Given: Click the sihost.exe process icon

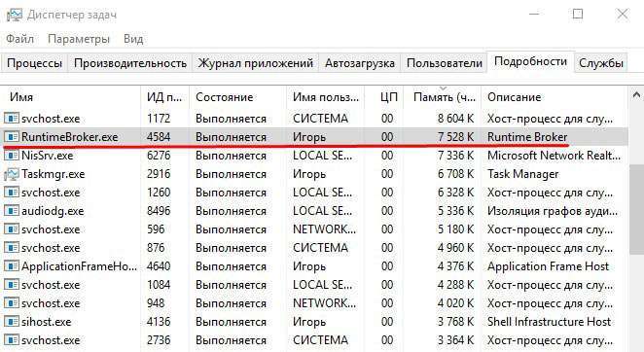Looking at the screenshot, I should coord(12,322).
